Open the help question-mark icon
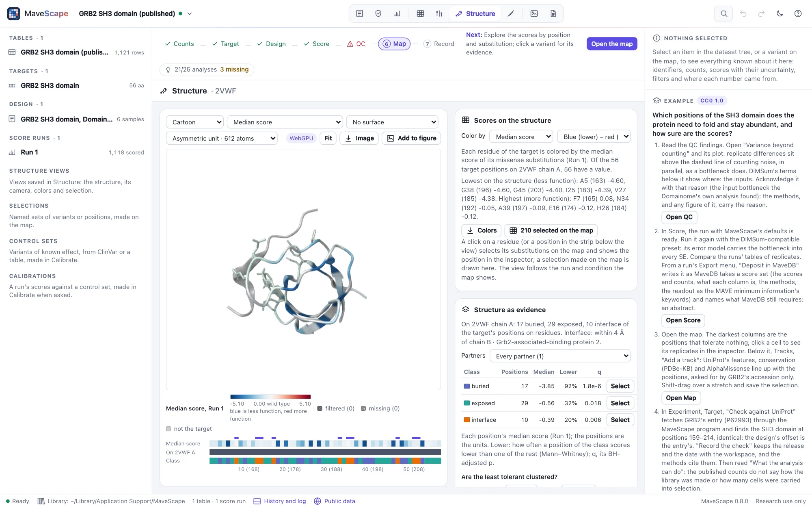812x508 pixels. pos(798,13)
